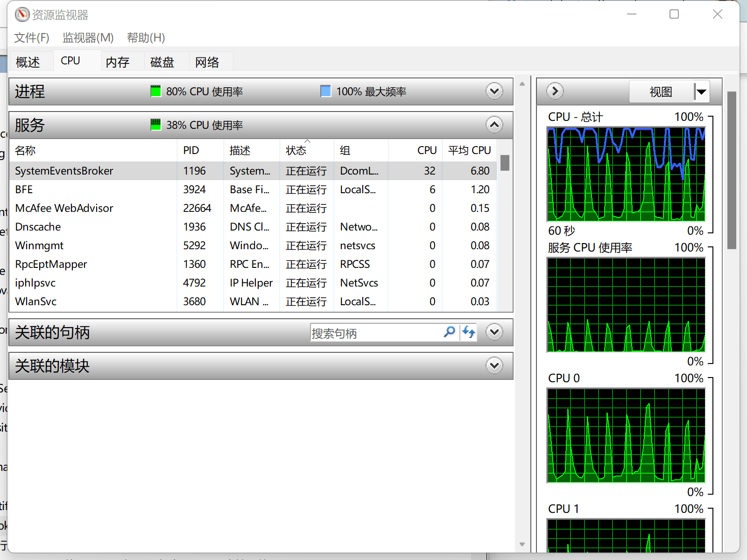747x560 pixels.
Task: Expand the 进程 section
Action: (494, 91)
